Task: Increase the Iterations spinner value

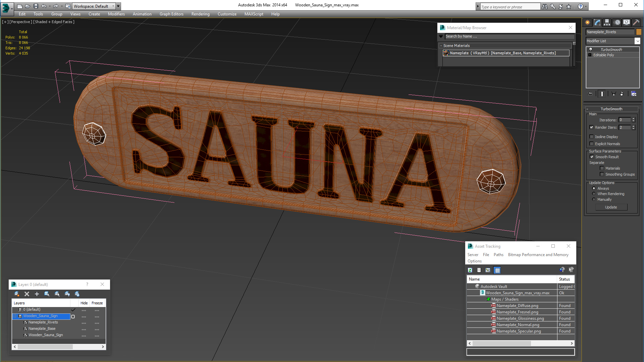Action: [x=633, y=119]
